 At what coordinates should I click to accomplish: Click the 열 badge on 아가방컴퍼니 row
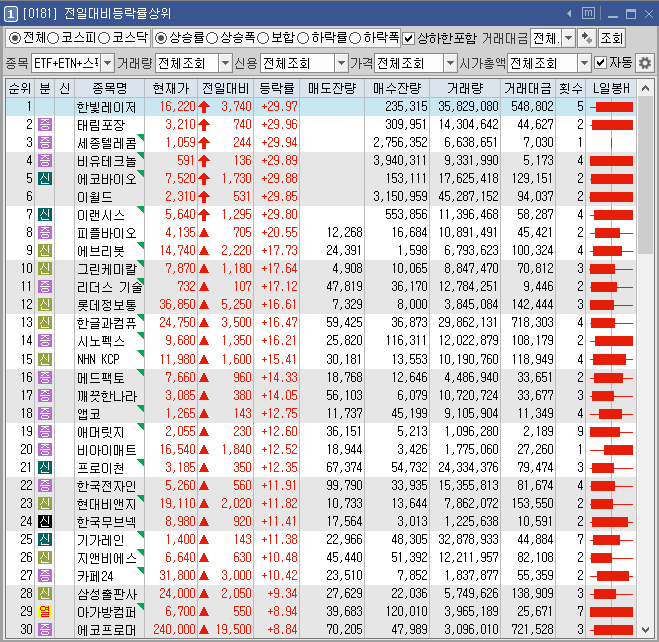point(45,611)
